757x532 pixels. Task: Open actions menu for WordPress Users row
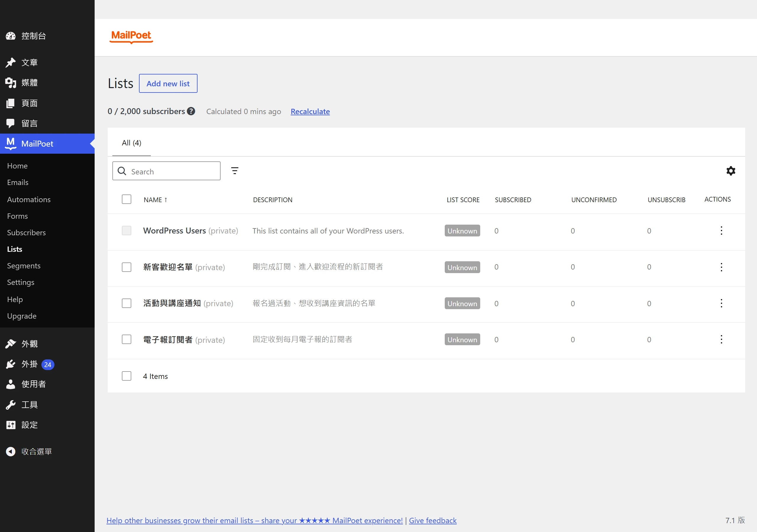(722, 231)
